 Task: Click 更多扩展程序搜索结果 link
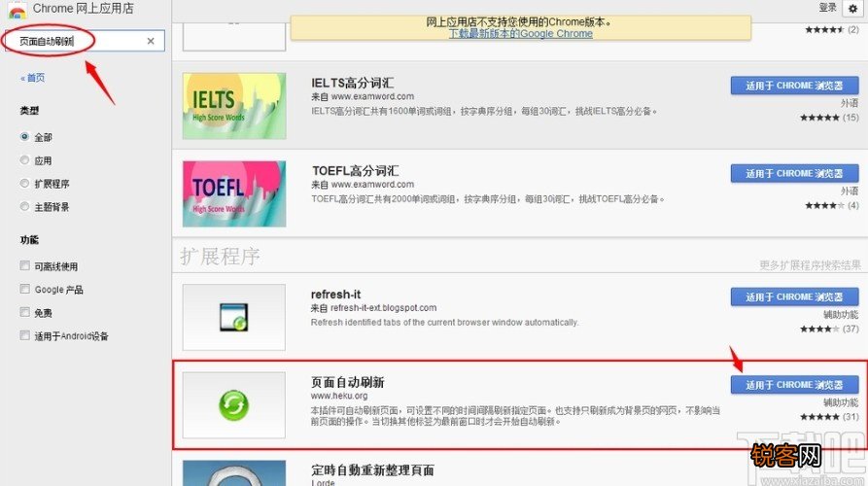810,265
